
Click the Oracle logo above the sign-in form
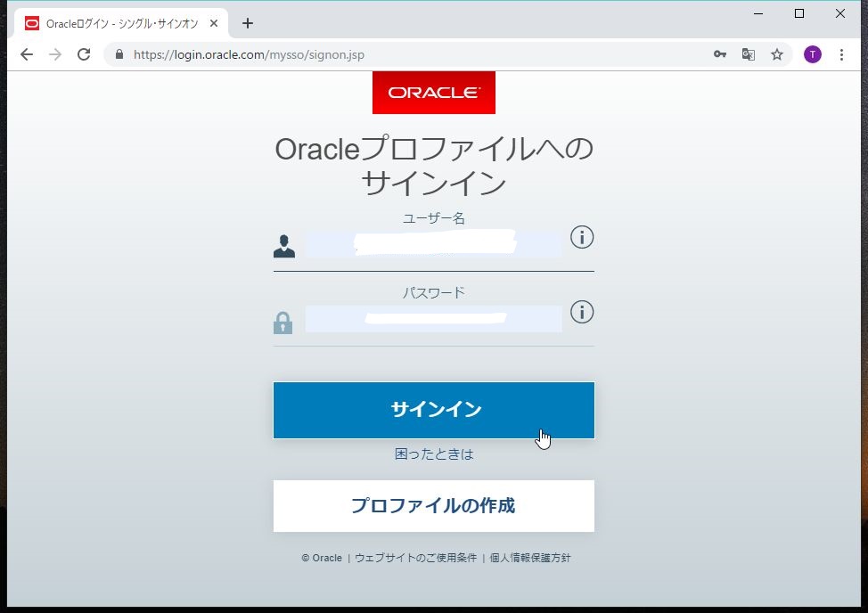[x=433, y=92]
